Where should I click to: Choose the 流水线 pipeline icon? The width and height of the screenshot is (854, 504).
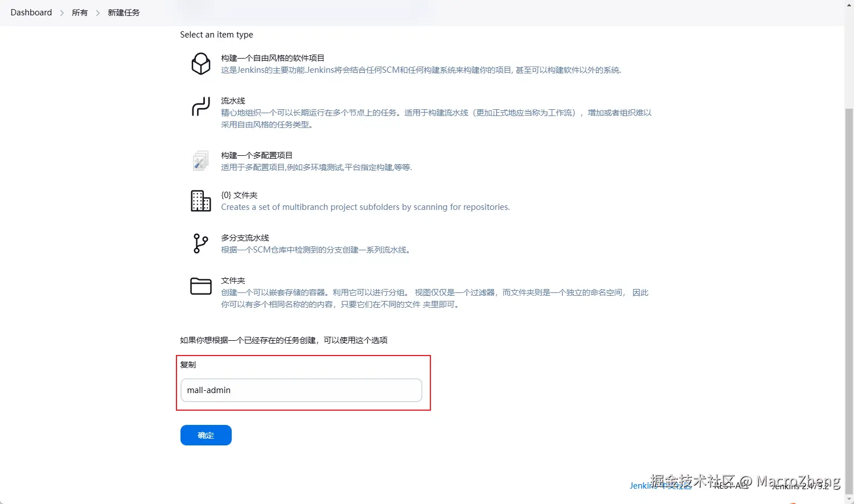click(x=200, y=106)
